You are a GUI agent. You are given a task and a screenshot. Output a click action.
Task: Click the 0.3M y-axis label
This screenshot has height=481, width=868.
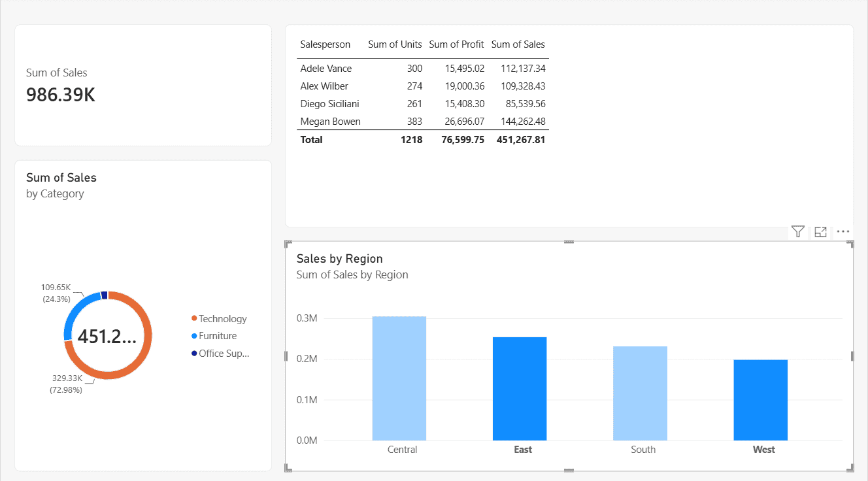[x=307, y=319]
